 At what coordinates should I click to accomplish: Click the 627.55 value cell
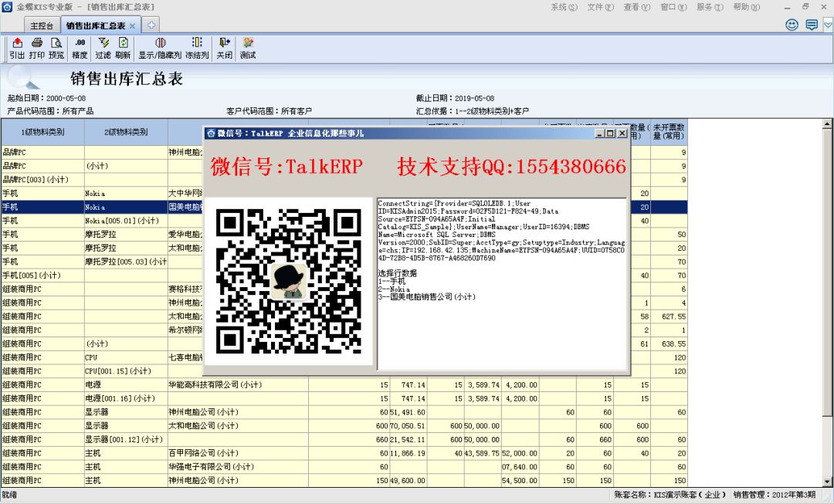coord(669,316)
